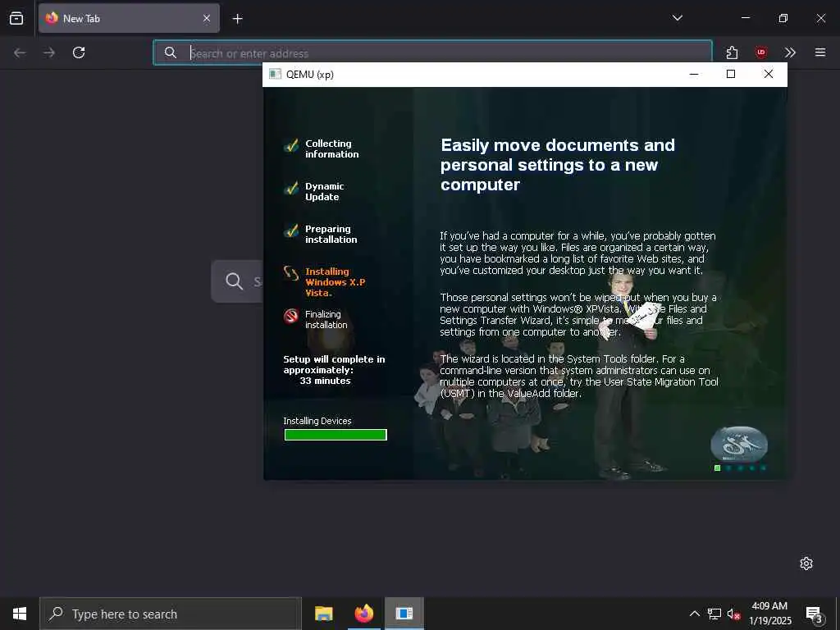Open the Windows Start menu
This screenshot has height=630, width=840.
pos(20,614)
